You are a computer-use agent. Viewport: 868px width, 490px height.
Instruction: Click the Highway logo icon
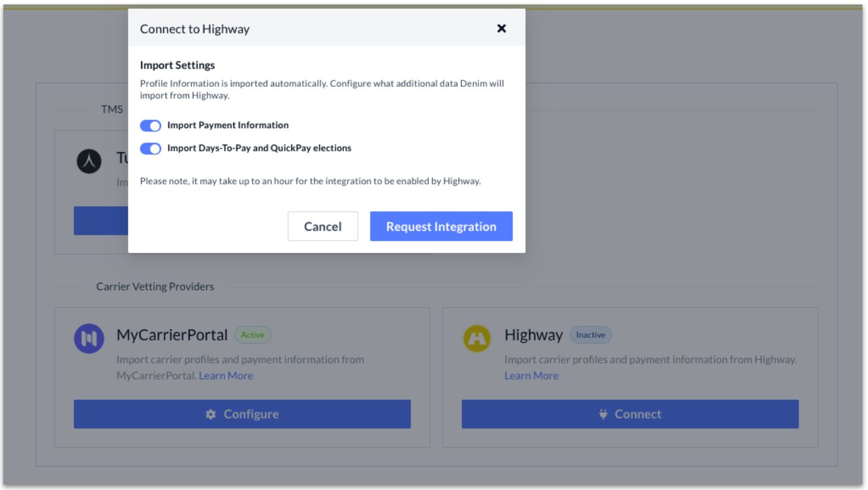(478, 339)
